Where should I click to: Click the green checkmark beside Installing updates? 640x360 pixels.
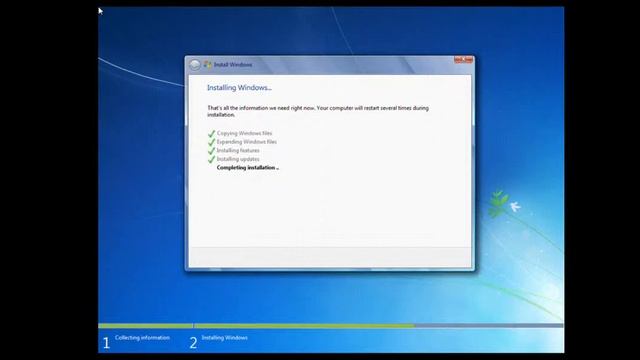[x=211, y=159]
